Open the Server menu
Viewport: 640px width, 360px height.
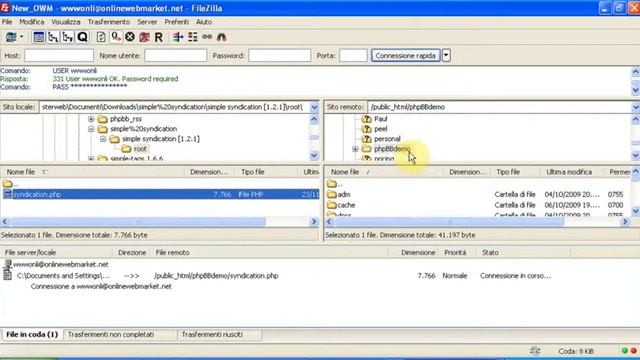[147, 22]
